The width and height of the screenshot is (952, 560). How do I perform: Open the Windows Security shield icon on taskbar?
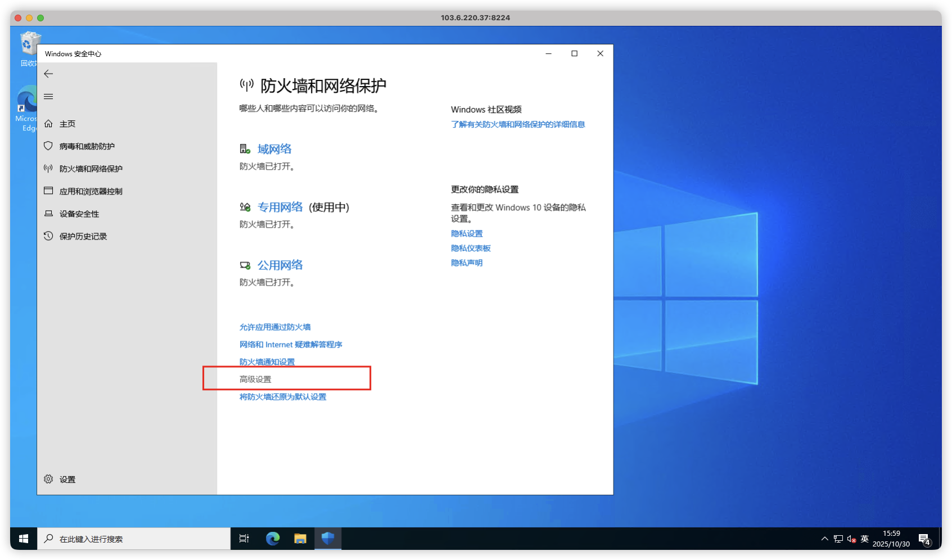tap(327, 538)
